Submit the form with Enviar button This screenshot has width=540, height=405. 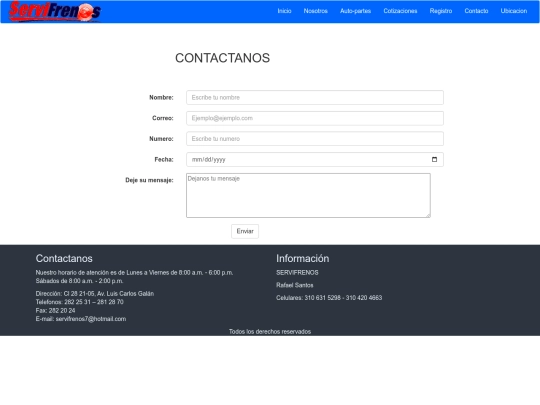tap(245, 231)
